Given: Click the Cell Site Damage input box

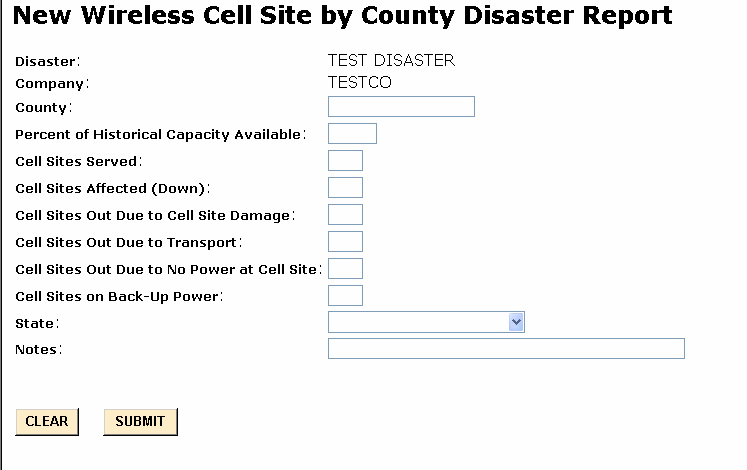Looking at the screenshot, I should 345,215.
